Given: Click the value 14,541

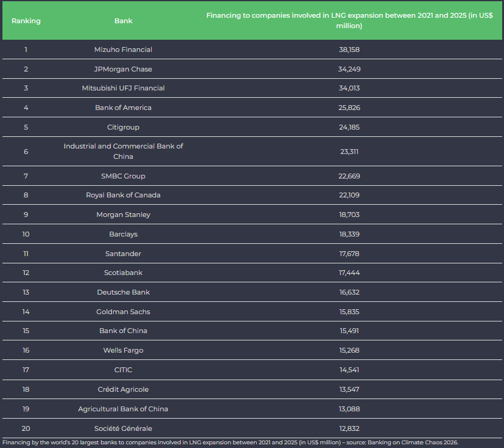Looking at the screenshot, I should 349,370.
